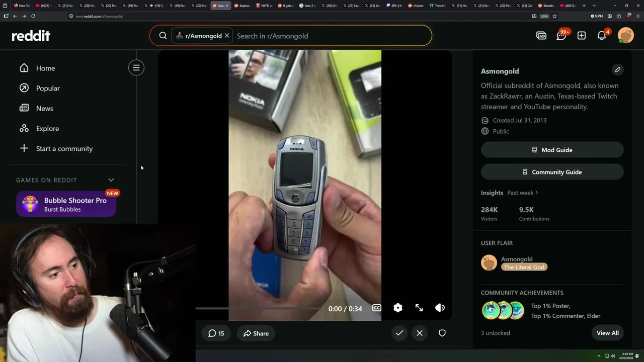Enter fullscreen on the video

(x=419, y=308)
